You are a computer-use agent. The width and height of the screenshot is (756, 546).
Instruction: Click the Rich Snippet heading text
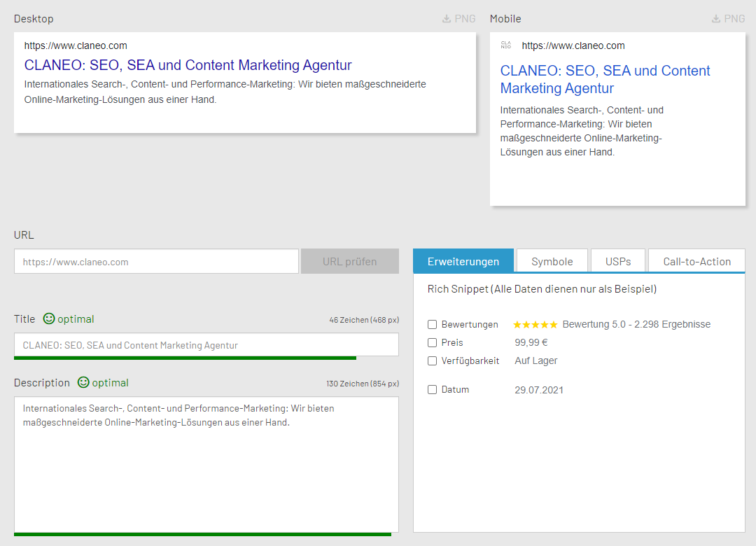542,289
